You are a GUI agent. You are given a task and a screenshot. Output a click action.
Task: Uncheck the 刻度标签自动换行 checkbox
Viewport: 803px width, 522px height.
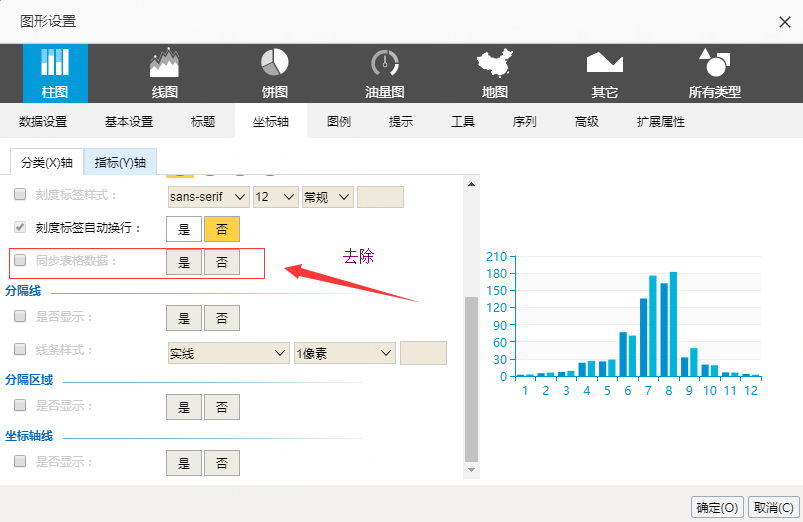point(20,227)
